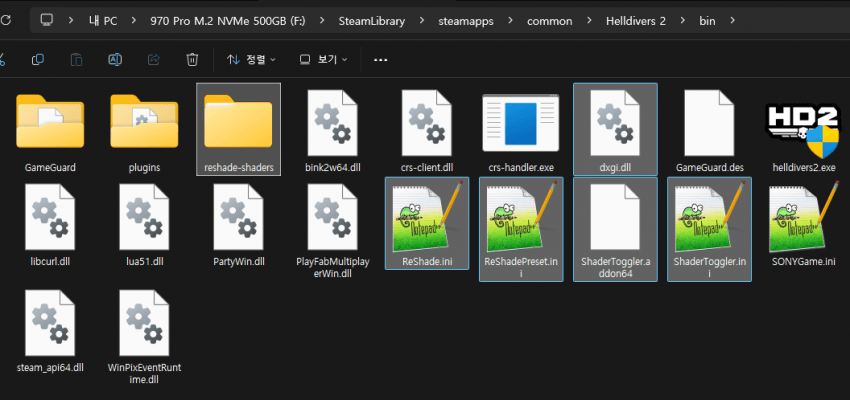
Task: Expand chevron after 내 PC
Action: click(x=134, y=21)
